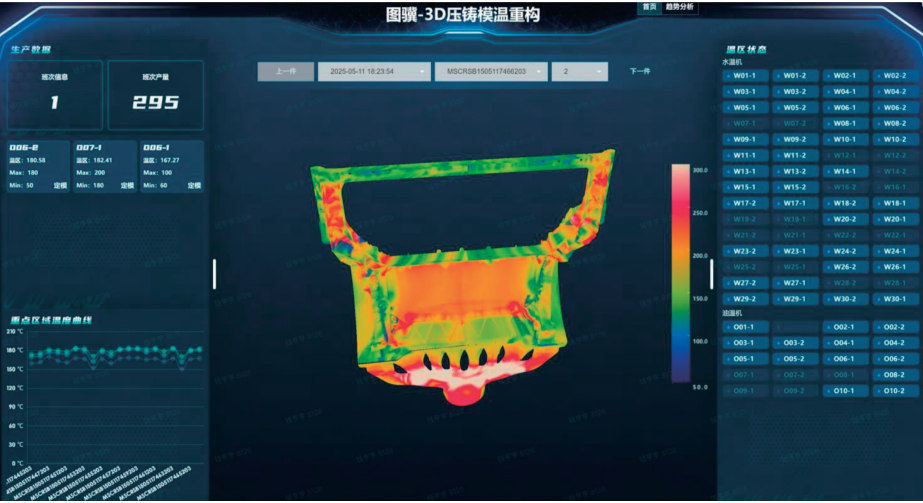Open the D06-1 zone temperature card
The height and width of the screenshot is (503, 923).
pyautogui.click(x=172, y=166)
